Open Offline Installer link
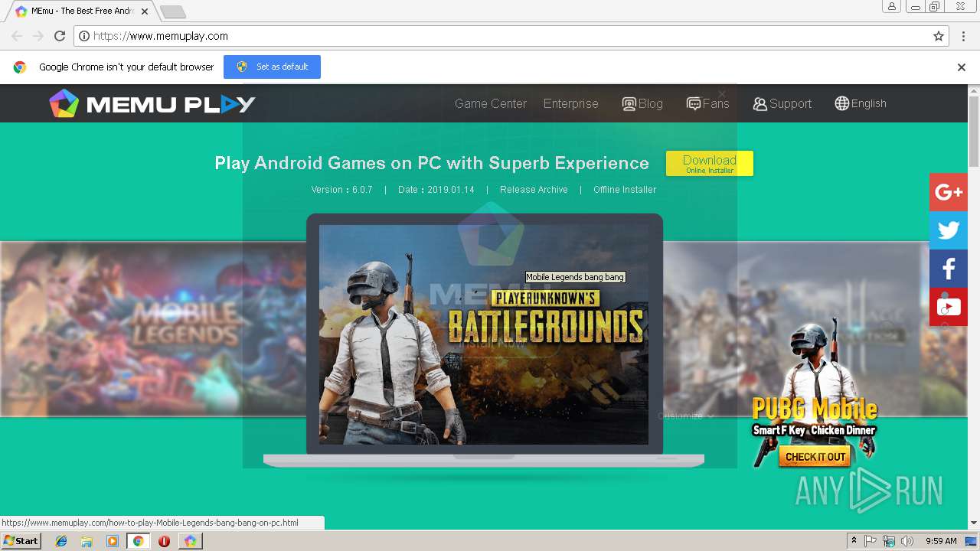This screenshot has width=980, height=551. point(625,190)
